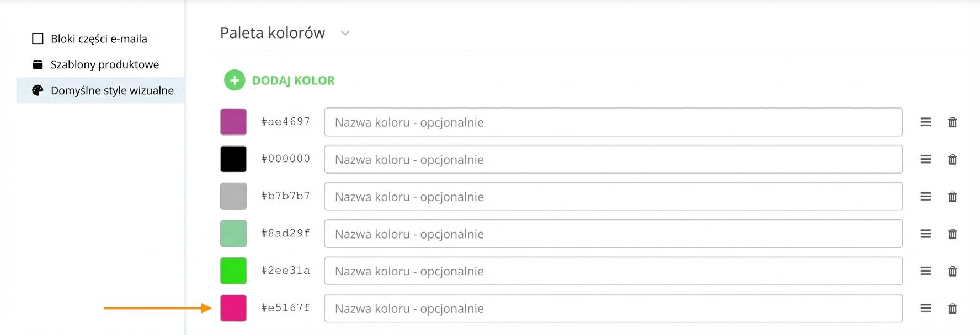Screen dimensions: 980x335
Task: Go to Szablony produktowe section
Action: 104,65
